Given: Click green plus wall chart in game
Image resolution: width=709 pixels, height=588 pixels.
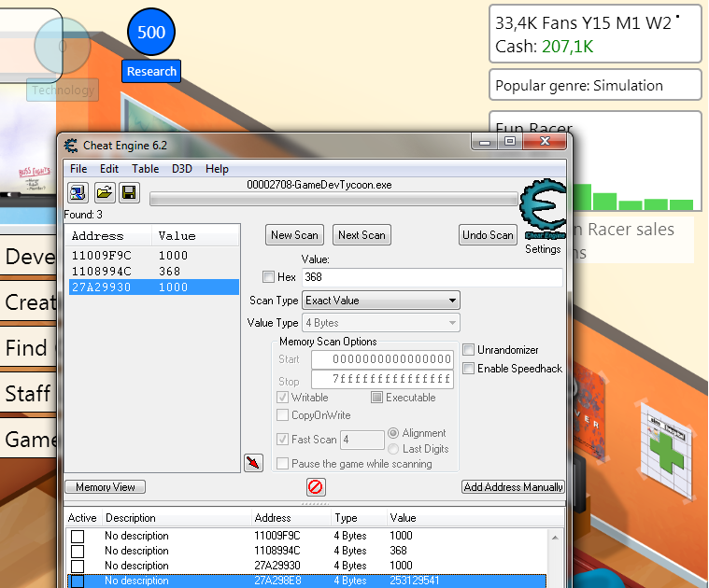Looking at the screenshot, I should [x=666, y=451].
